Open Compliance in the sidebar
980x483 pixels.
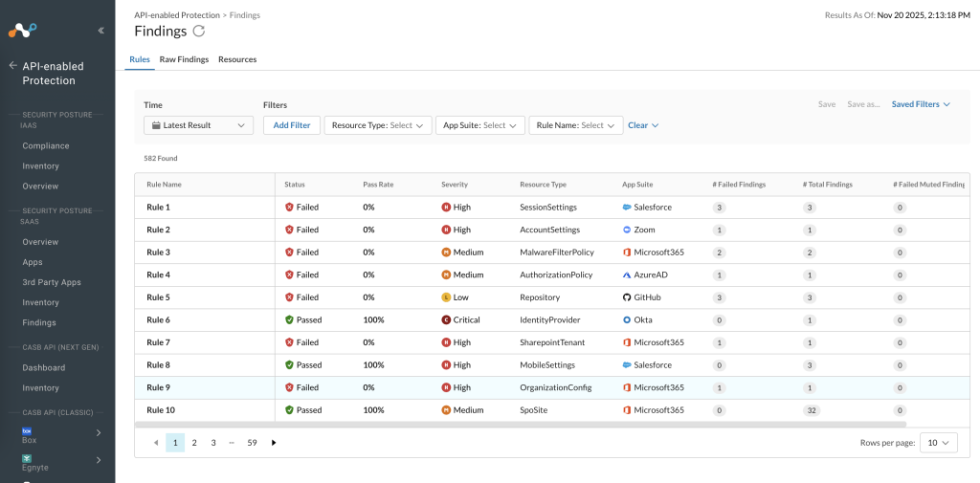tap(46, 145)
